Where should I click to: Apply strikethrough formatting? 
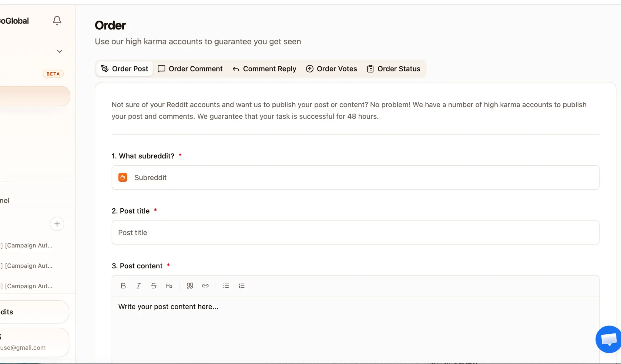tap(154, 286)
